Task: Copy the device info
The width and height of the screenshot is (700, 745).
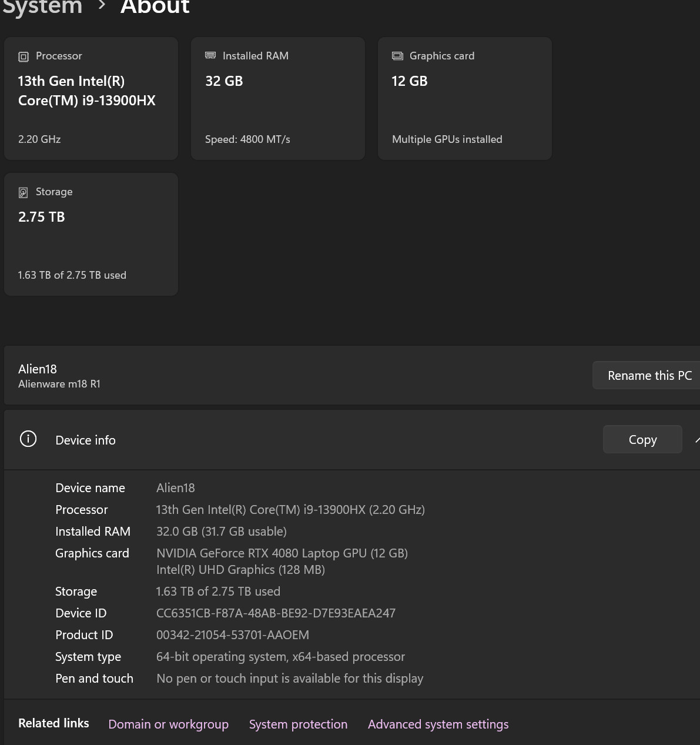Action: point(642,439)
